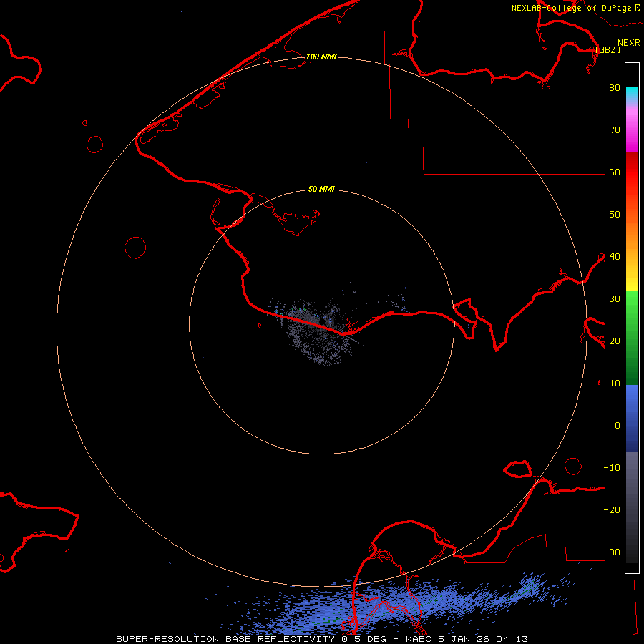Select the 50 NMI range ring label
The width and height of the screenshot is (644, 644).
coord(321,190)
